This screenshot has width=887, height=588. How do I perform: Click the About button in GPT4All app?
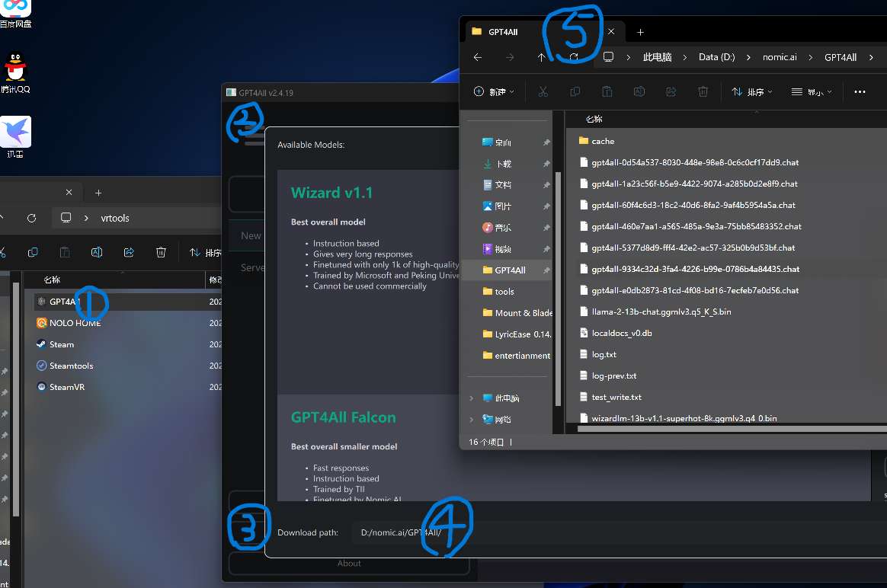(x=349, y=564)
